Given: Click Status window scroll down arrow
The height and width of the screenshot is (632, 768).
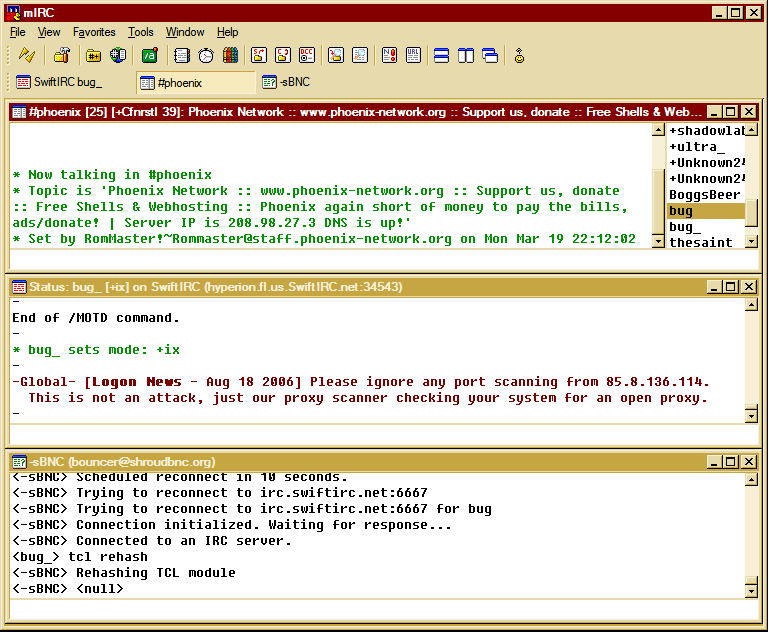Looking at the screenshot, I should [751, 416].
